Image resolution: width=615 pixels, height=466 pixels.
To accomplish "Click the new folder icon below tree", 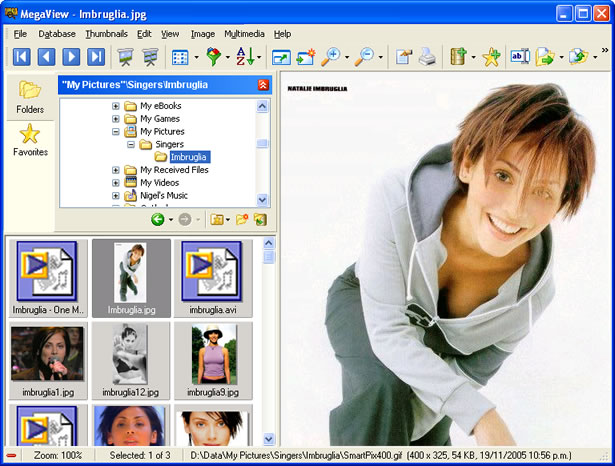I will [241, 219].
